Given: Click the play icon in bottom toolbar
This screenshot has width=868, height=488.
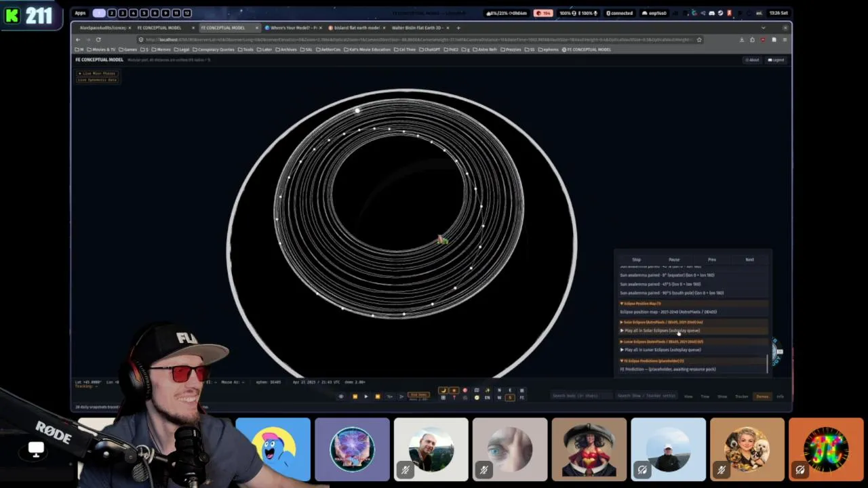Looking at the screenshot, I should [366, 396].
